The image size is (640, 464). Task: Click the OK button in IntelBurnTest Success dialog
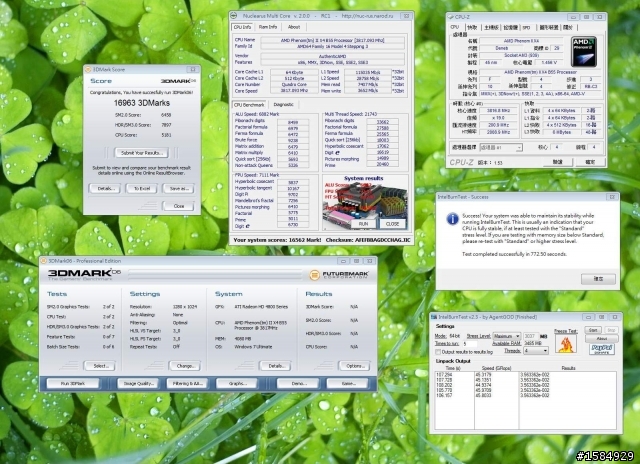(x=598, y=279)
